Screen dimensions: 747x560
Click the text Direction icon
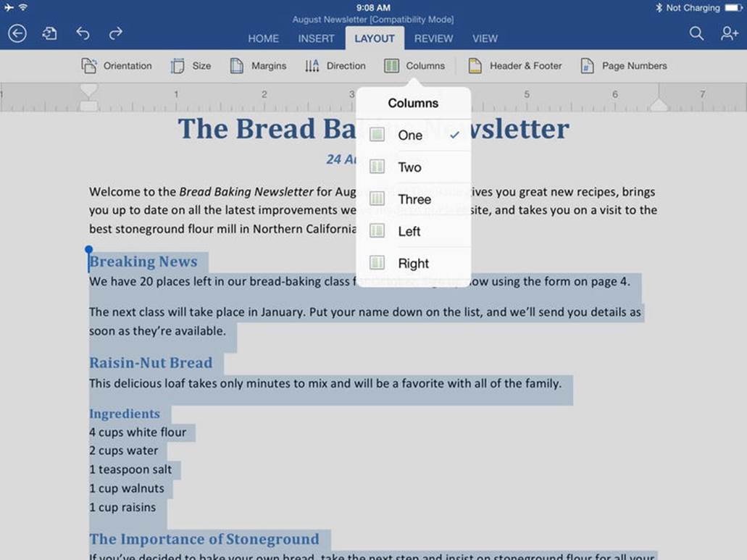click(x=312, y=66)
